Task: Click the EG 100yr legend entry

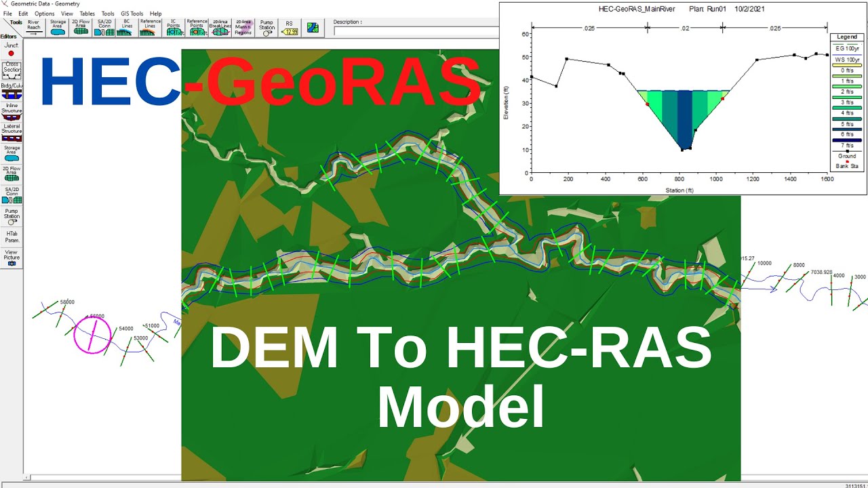Action: pyautogui.click(x=847, y=48)
